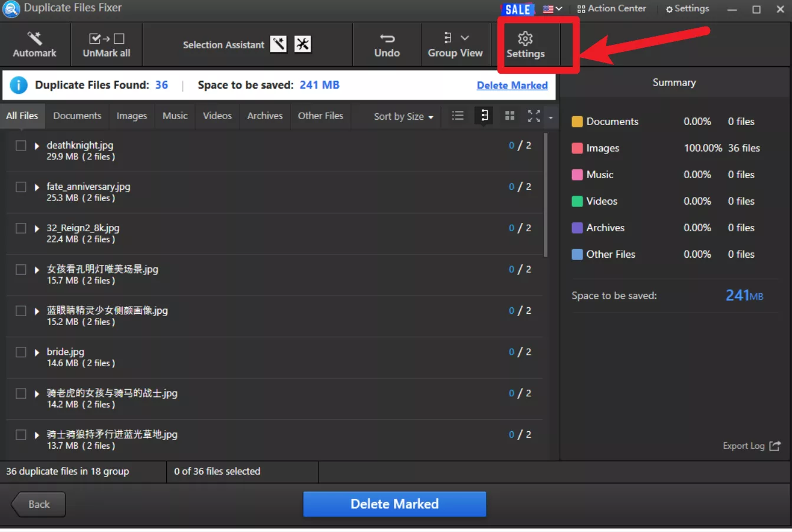The width and height of the screenshot is (792, 532).
Task: Tick the checkbox for 女孩看孔明灯唯美场景.jpg
Action: [x=21, y=270]
